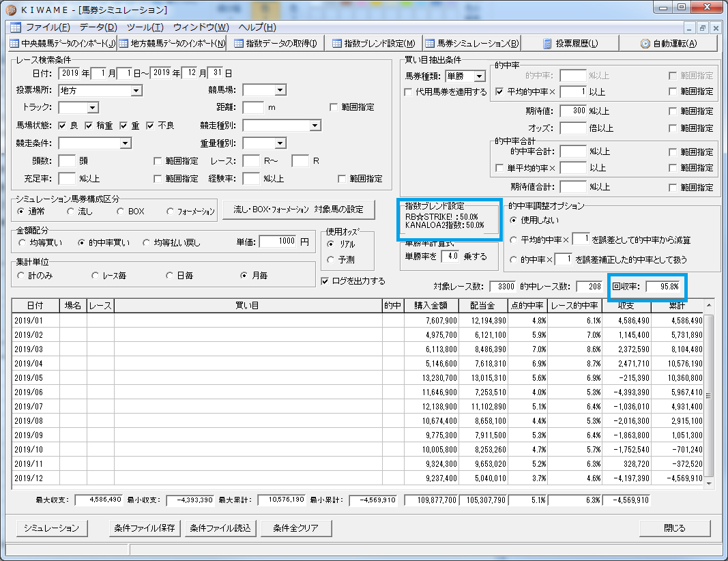Click 条件ファイル読込 button
The height and width of the screenshot is (561, 728).
[x=220, y=528]
